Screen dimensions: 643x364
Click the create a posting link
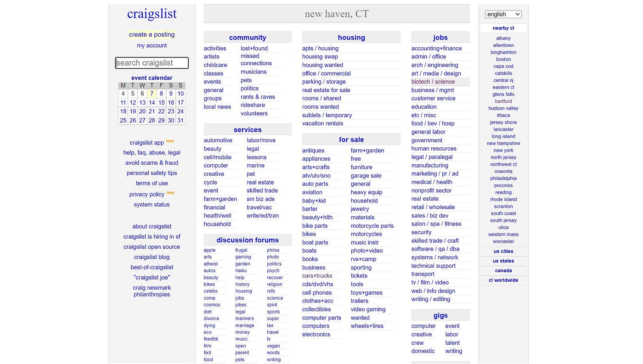tap(152, 34)
